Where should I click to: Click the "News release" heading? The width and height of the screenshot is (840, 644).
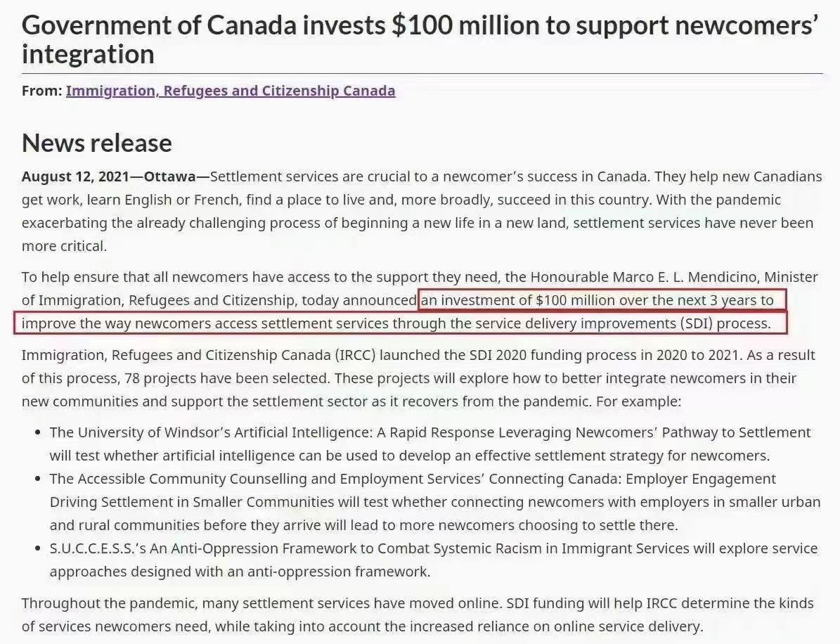coord(97,143)
